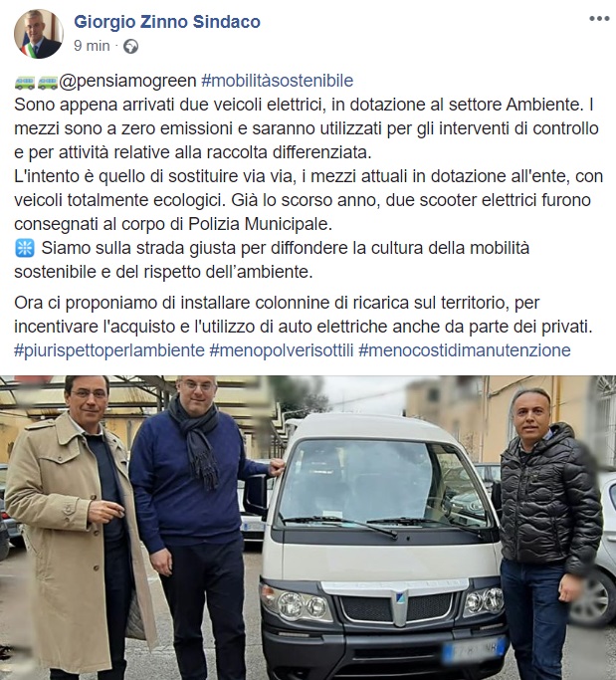Open the Giorgio Zinno Sindaco name link
616x680 pixels.
pos(167,22)
